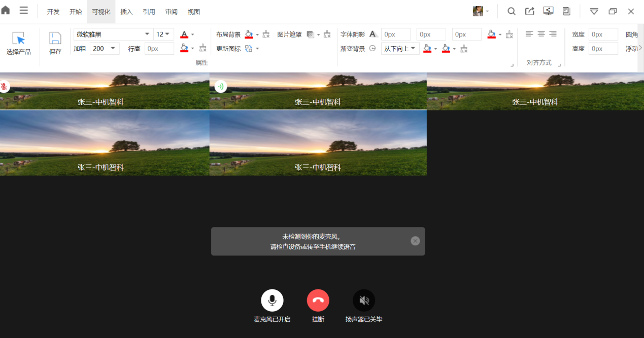Click the font color A swatch
This screenshot has width=644, height=338.
click(x=184, y=34)
